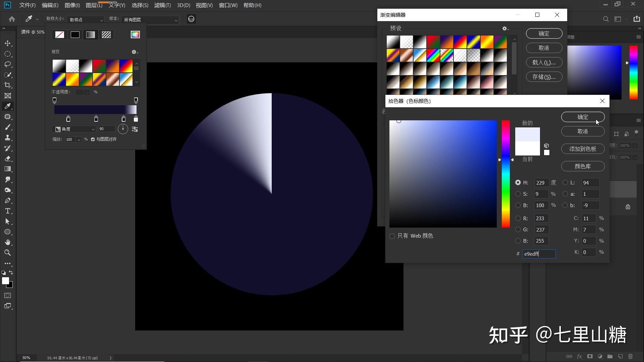Select the Brush tool
Image resolution: width=644 pixels, height=362 pixels.
[7, 127]
